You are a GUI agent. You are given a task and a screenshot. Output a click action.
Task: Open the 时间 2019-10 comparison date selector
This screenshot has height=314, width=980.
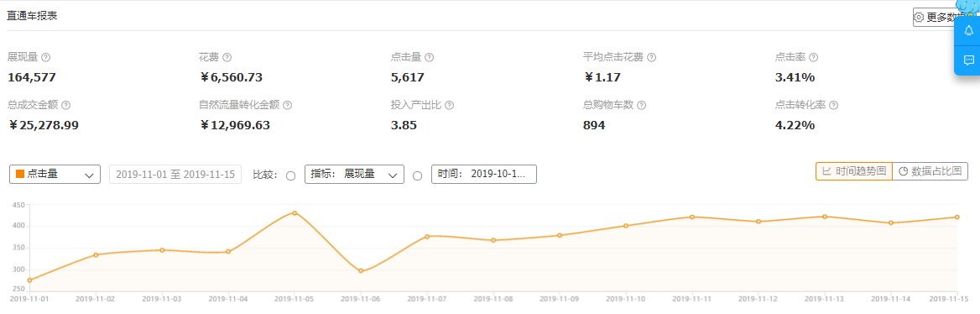484,175
